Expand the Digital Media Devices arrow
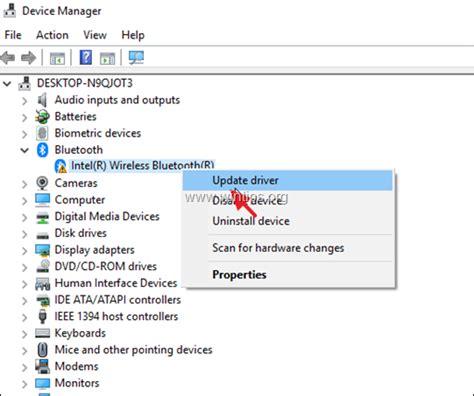This screenshot has height=396, width=474. (24, 217)
